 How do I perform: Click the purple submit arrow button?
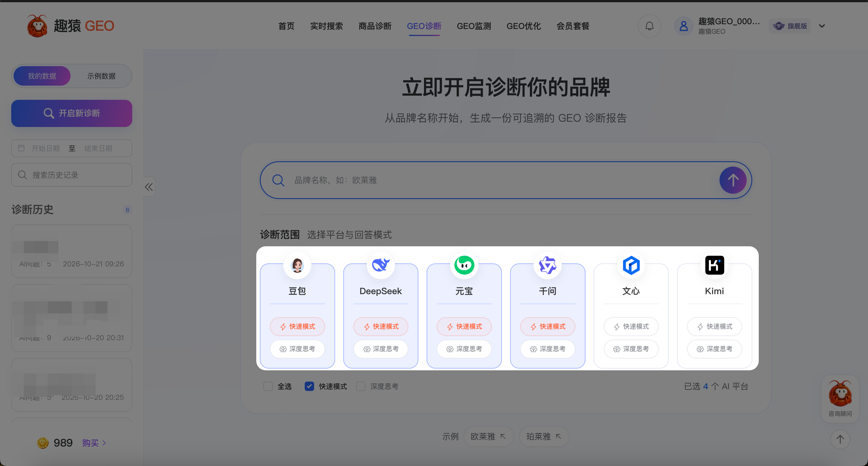[x=733, y=180]
